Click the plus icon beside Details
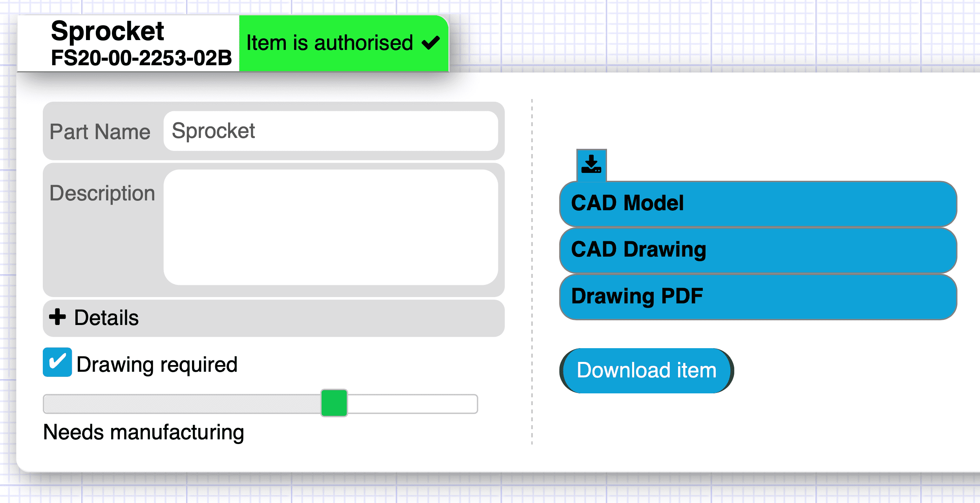This screenshot has height=503, width=980. [57, 317]
